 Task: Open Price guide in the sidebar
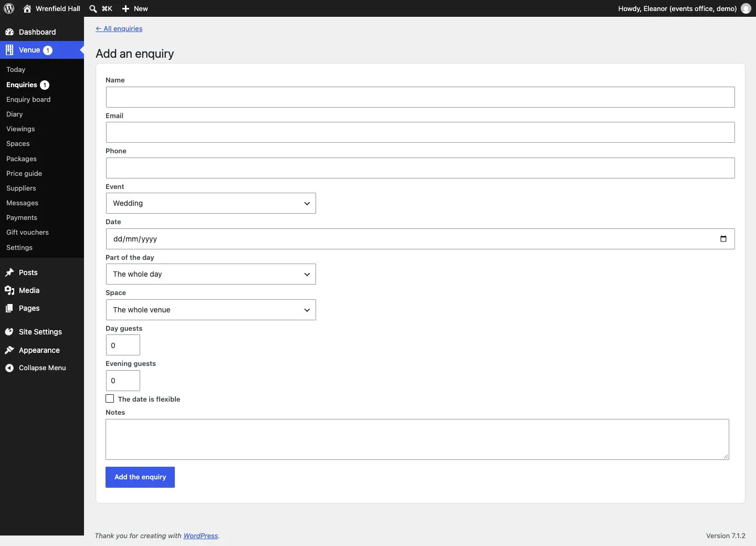coord(24,174)
